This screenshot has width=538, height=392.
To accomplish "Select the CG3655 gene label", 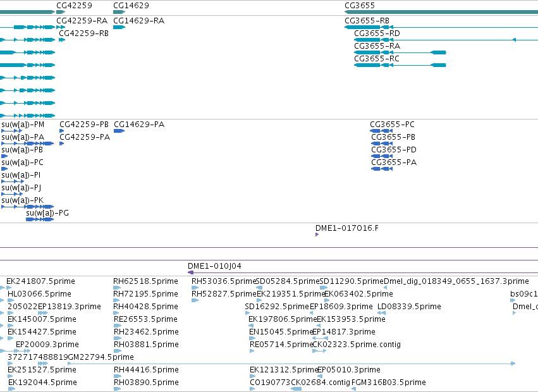I will pos(360,6).
